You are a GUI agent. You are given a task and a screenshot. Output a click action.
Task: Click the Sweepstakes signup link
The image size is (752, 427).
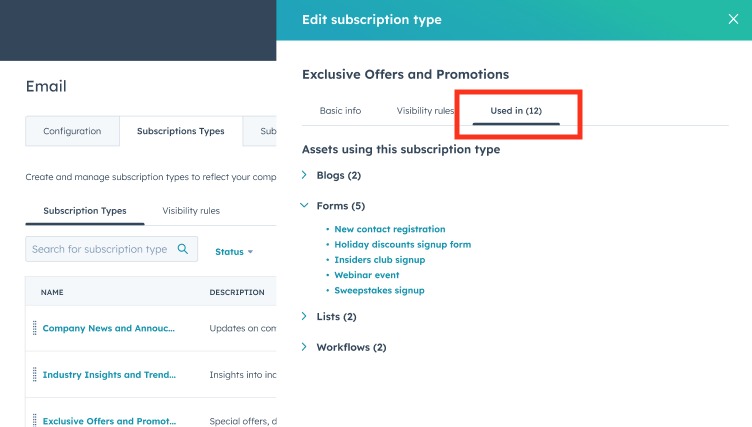coord(379,290)
